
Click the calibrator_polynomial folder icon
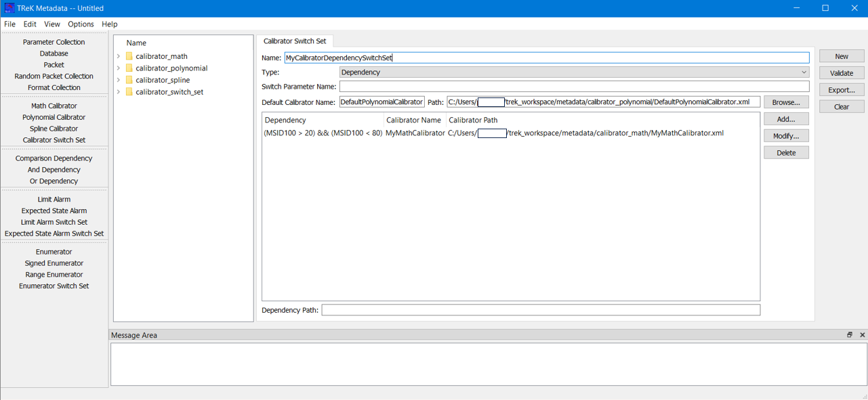coord(129,68)
